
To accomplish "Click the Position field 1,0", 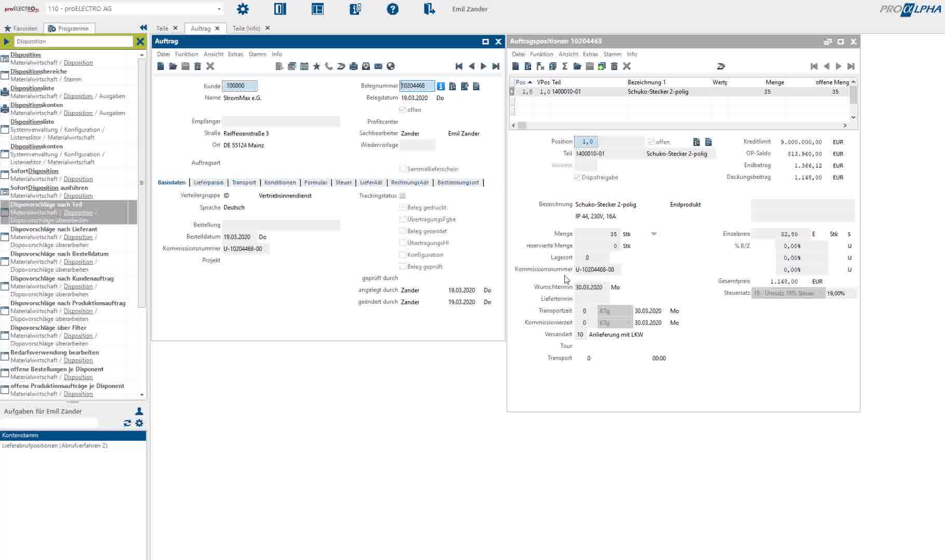I will [x=586, y=142].
